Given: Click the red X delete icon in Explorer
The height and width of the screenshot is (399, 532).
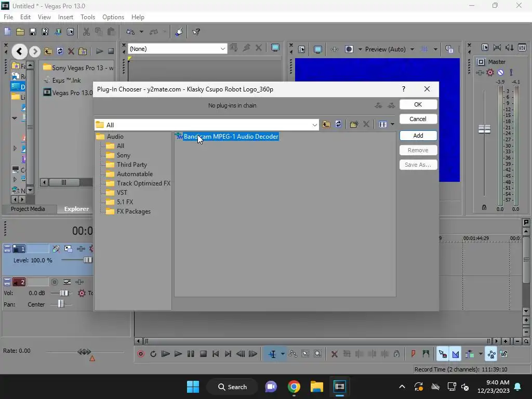Looking at the screenshot, I should pos(71,51).
